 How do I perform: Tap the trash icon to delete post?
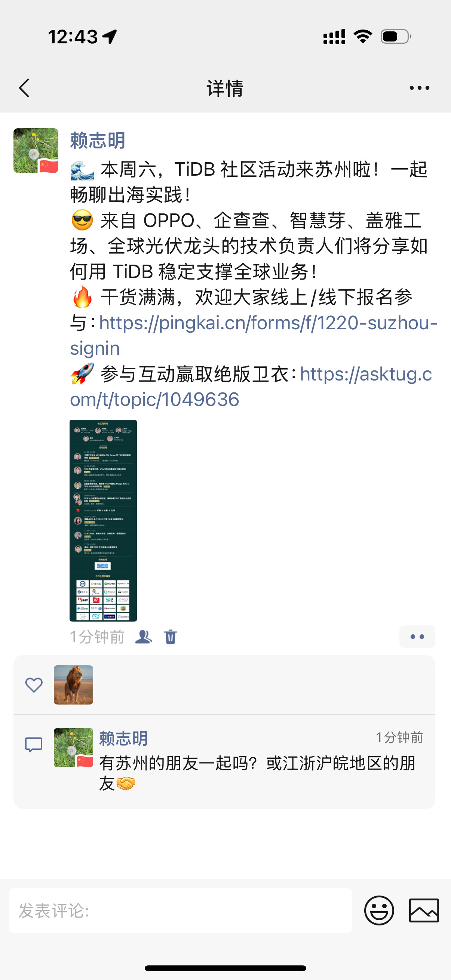point(171,637)
